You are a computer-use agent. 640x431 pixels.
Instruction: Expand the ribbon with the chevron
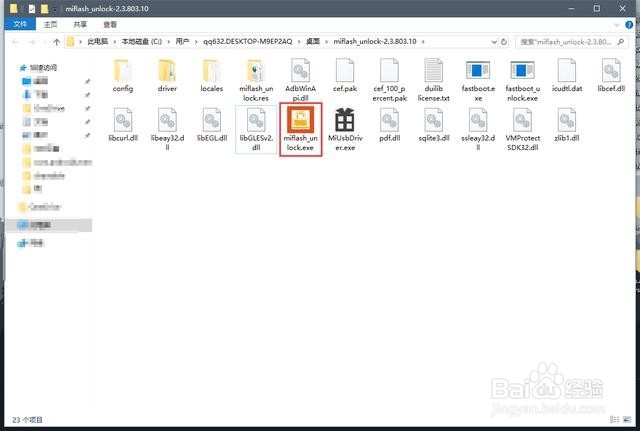[617, 25]
